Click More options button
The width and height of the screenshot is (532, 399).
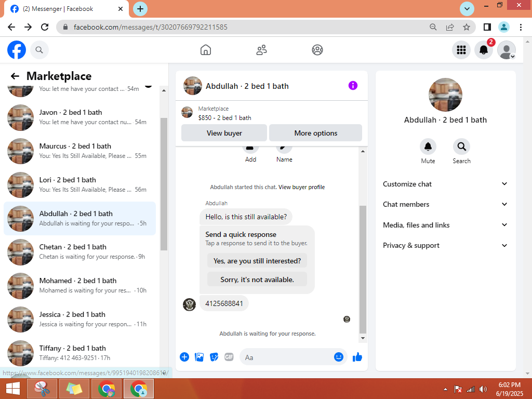tap(315, 133)
